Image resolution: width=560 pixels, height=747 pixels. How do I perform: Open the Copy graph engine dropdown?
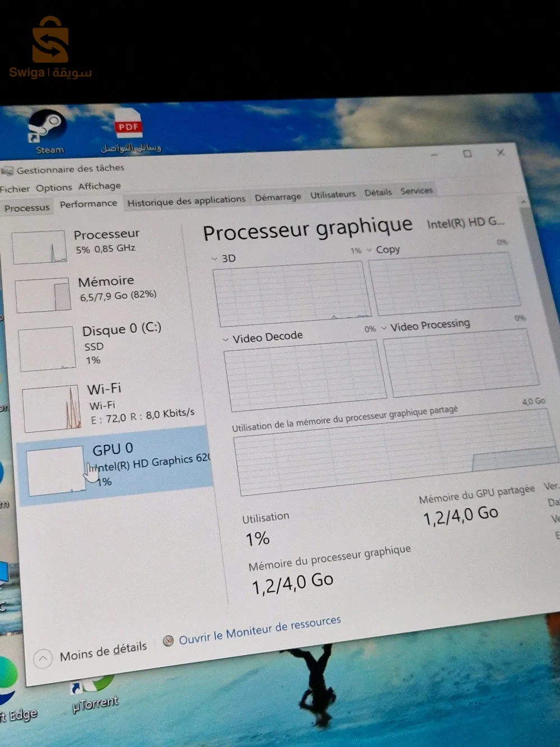point(369,250)
